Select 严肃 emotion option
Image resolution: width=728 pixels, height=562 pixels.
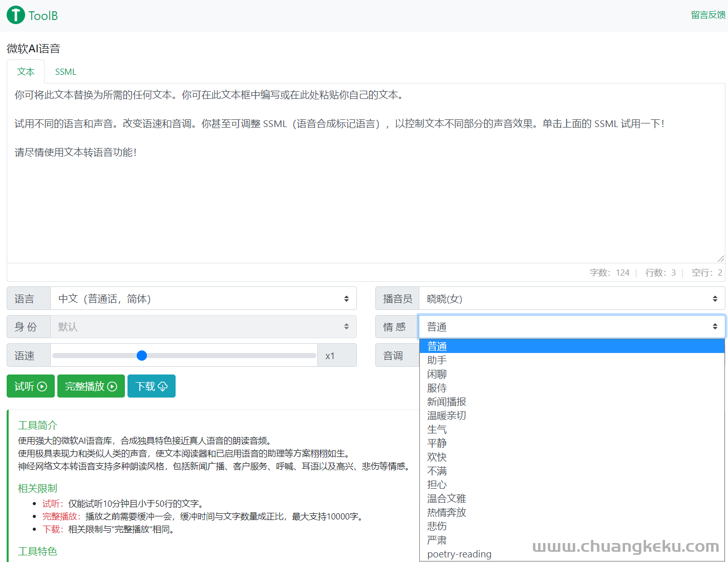coord(572,540)
